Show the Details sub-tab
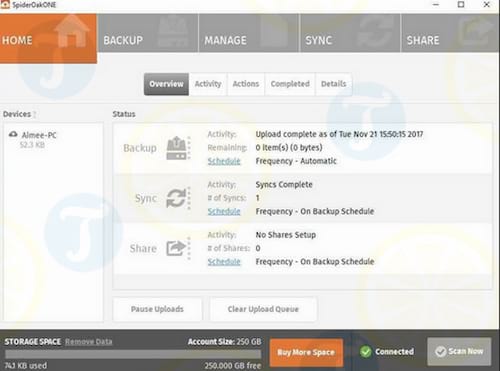Image resolution: width=500 pixels, height=371 pixels. coord(334,84)
